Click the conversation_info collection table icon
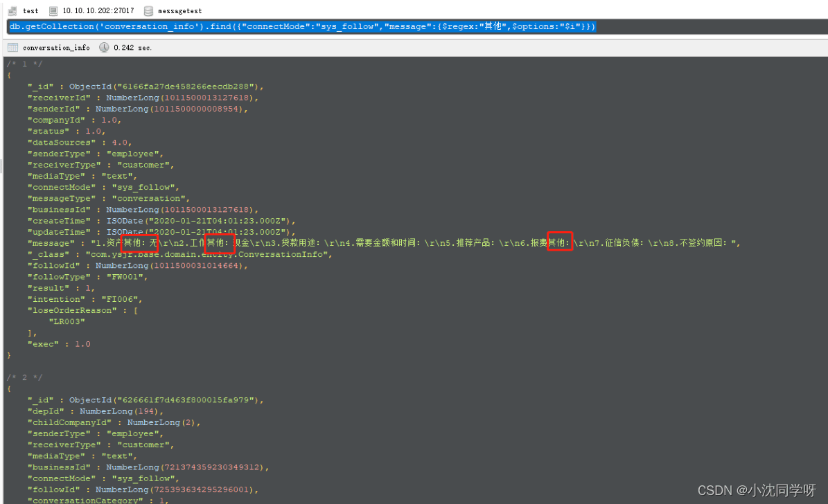 pyautogui.click(x=13, y=48)
